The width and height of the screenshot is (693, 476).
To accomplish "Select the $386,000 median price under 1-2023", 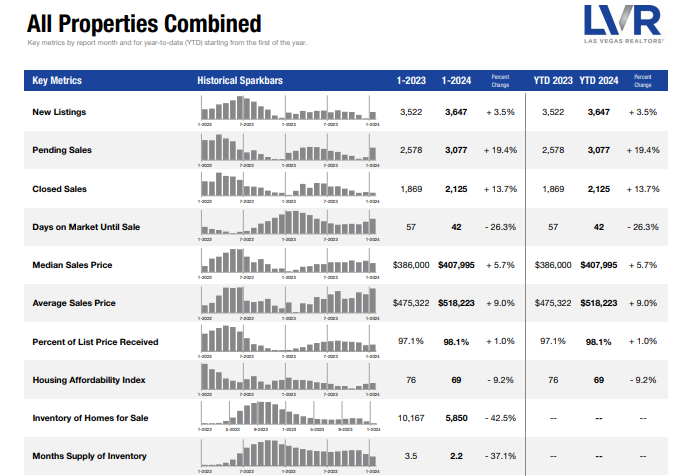I will [411, 266].
